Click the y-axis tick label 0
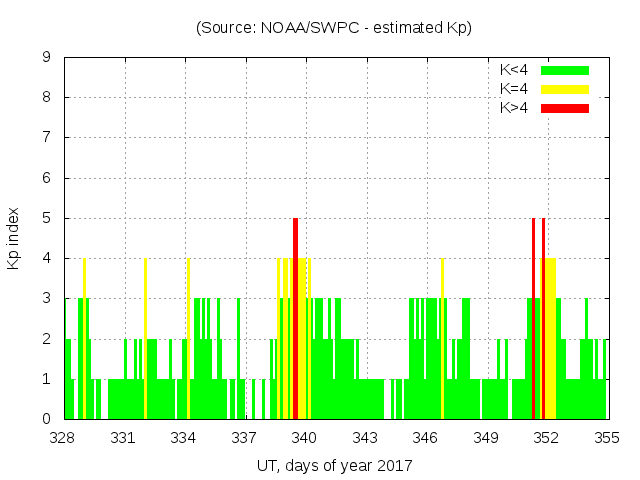The image size is (640, 480). point(46,419)
